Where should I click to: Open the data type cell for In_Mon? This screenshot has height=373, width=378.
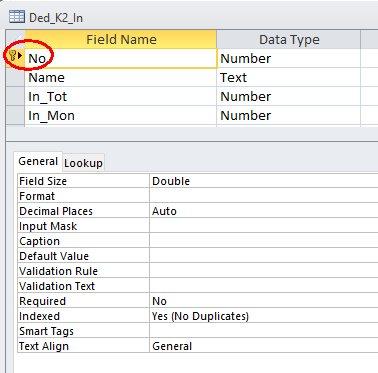click(289, 116)
